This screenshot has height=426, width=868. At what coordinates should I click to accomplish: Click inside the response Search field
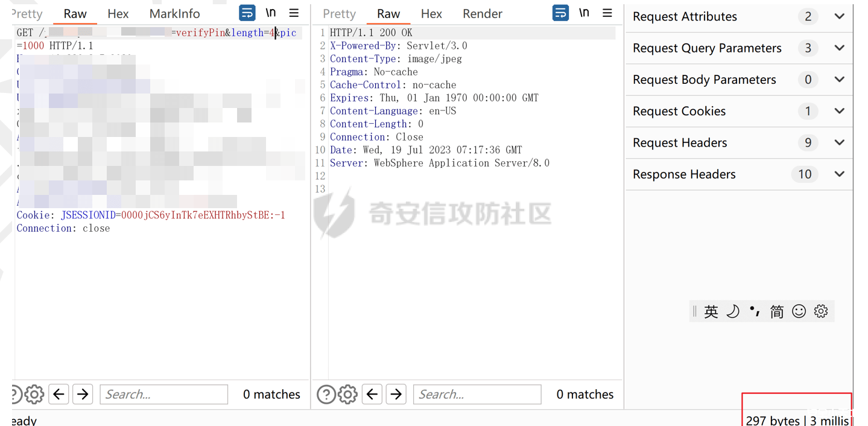[477, 393]
